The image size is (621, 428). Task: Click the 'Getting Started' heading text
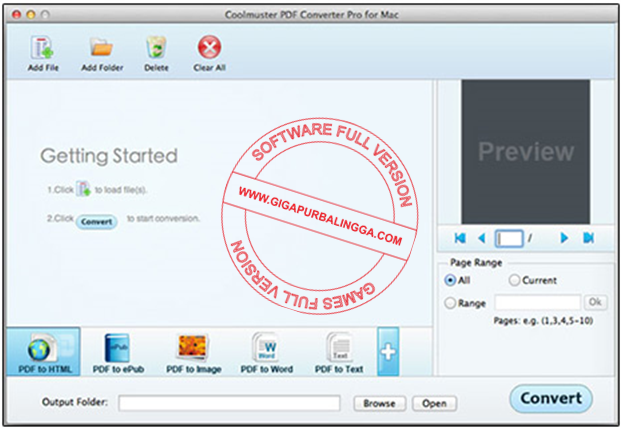[x=109, y=156]
